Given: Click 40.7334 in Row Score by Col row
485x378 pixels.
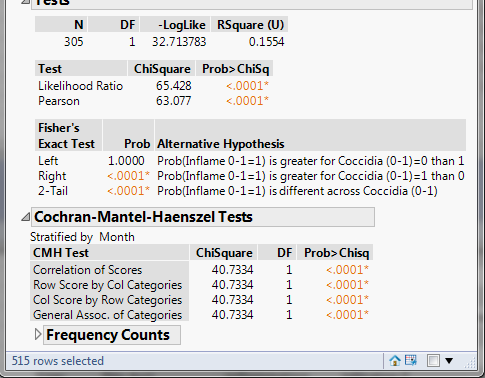Looking at the screenshot, I should tap(232, 285).
